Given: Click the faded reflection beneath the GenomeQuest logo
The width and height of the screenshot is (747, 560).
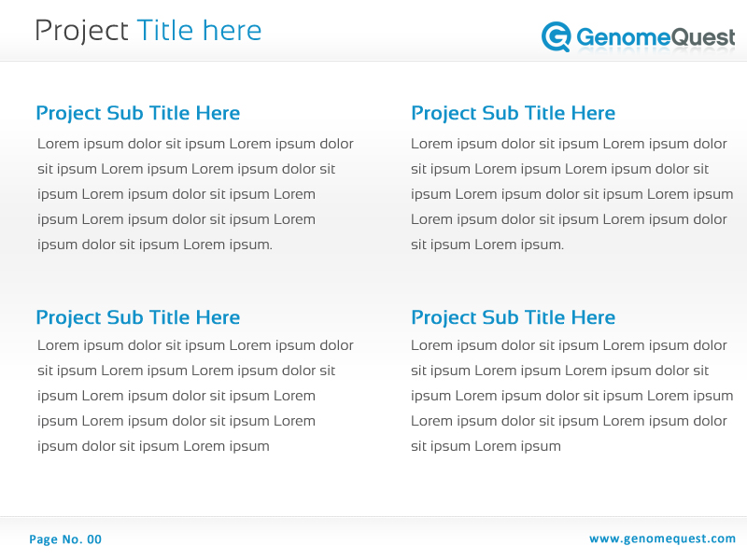Looking at the screenshot, I should 654,54.
